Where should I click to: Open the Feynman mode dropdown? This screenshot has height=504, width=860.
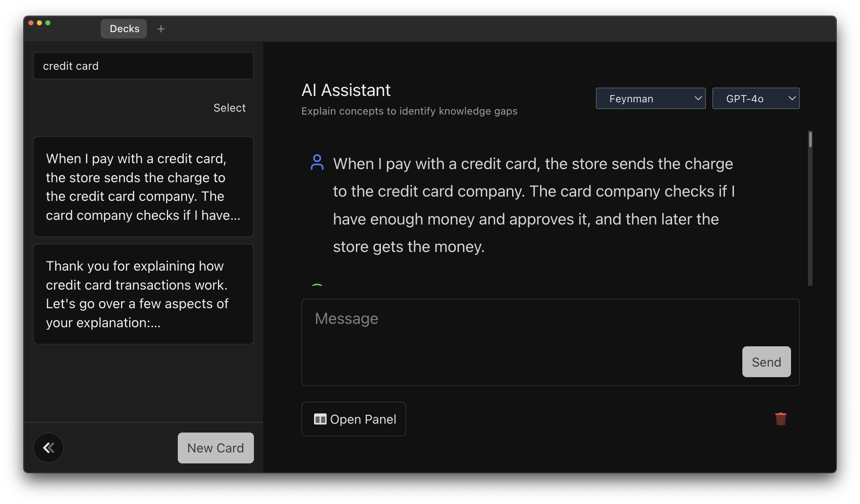pos(651,98)
